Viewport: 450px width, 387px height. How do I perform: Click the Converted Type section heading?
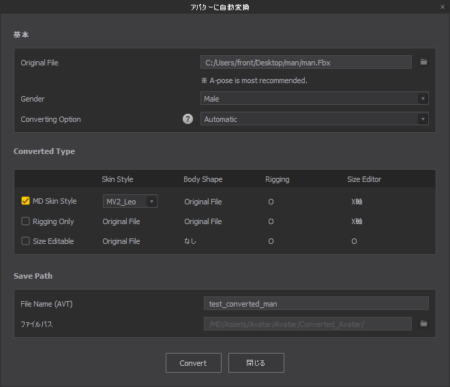(x=44, y=151)
